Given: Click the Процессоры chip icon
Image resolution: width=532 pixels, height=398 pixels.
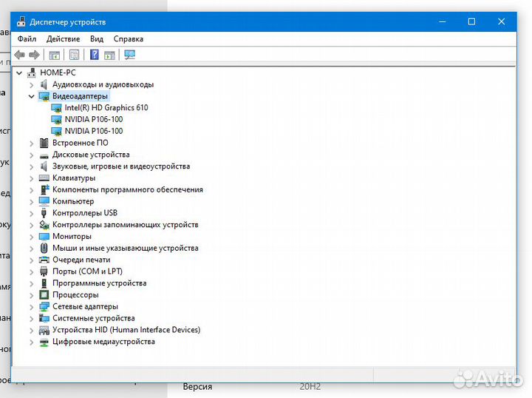Looking at the screenshot, I should 44,294.
